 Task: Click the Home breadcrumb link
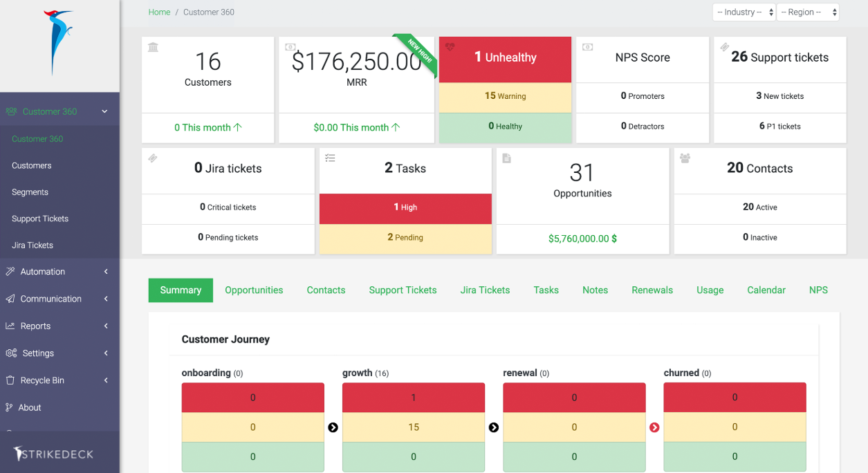click(x=159, y=12)
